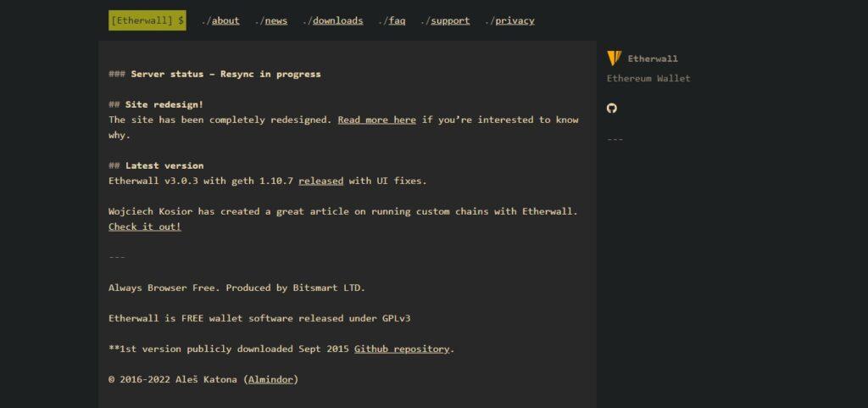Click the Etherwall yellow logo icon
The width and height of the screenshot is (868, 408).
[x=615, y=59]
